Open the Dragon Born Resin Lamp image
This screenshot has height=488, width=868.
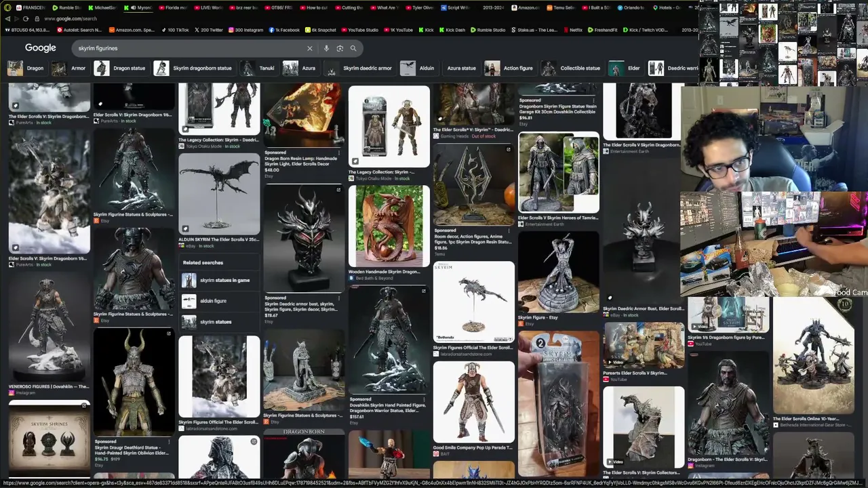(304, 115)
